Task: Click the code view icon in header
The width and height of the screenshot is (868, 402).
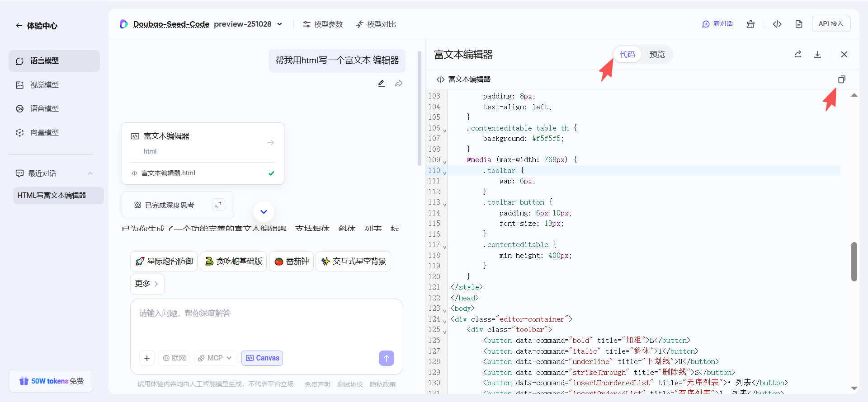Action: (777, 24)
